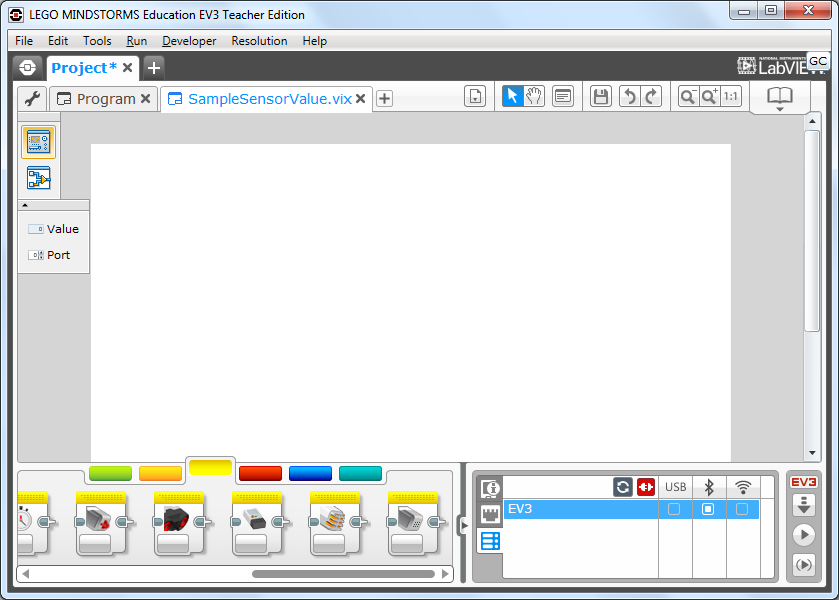
Task: Choose the Comment tool
Action: click(563, 96)
